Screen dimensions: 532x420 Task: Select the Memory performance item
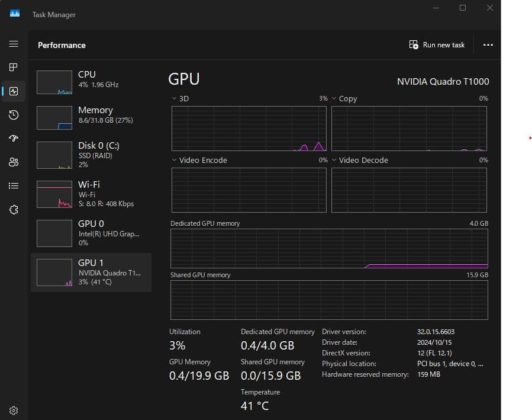[91, 118]
